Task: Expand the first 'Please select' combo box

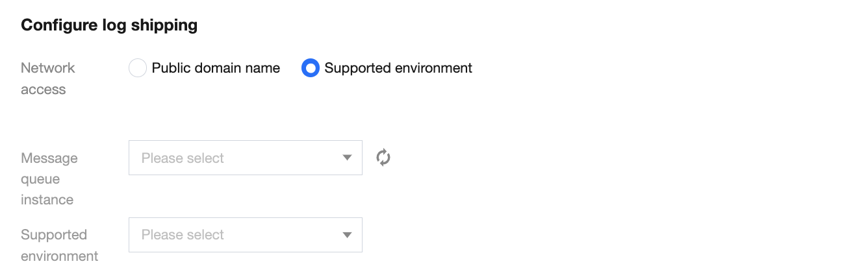Action: tap(245, 158)
